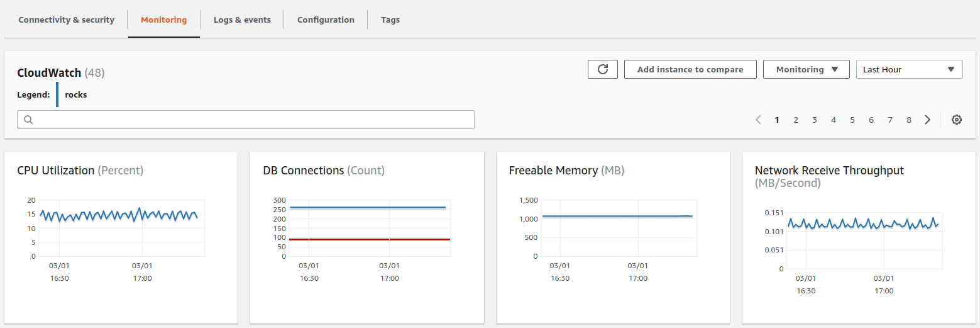Open the dashboard settings gear icon
The width and height of the screenshot is (980, 328).
point(956,120)
